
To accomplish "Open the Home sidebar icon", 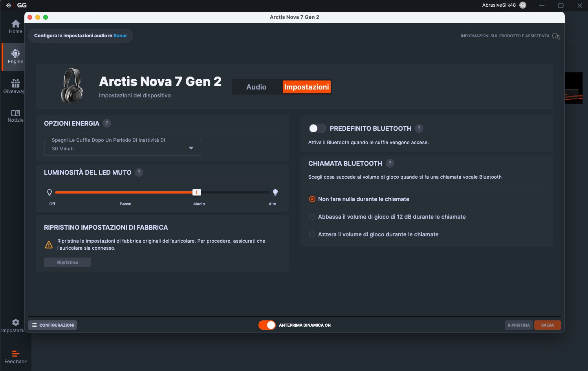I will coord(15,26).
